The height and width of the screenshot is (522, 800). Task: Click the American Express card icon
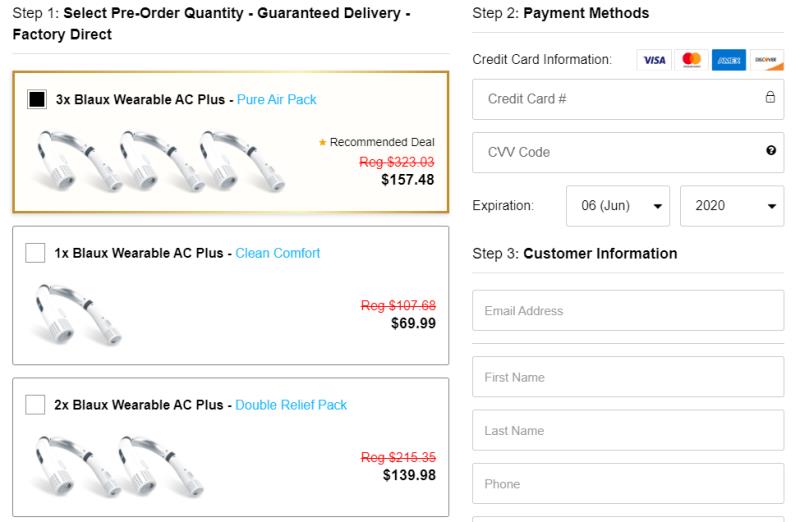coord(728,60)
